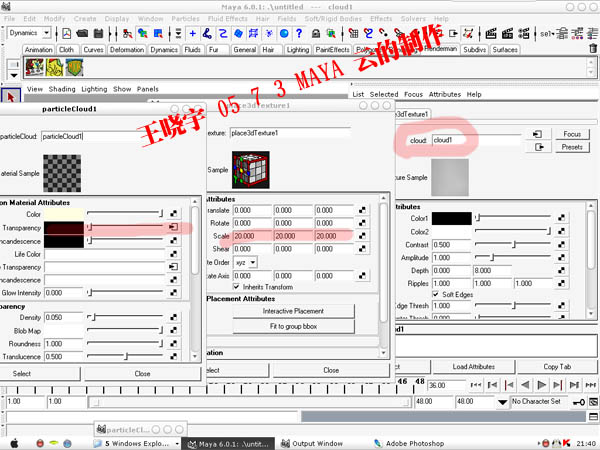Click Close in particleCloud1 window
Image resolution: width=600 pixels, height=450 pixels.
pos(142,373)
